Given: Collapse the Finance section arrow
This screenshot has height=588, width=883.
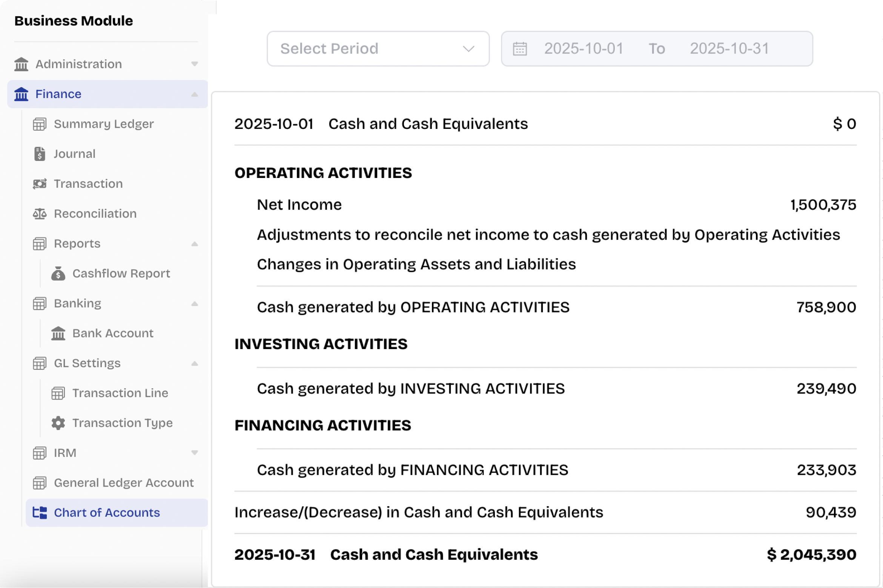Looking at the screenshot, I should tap(195, 94).
